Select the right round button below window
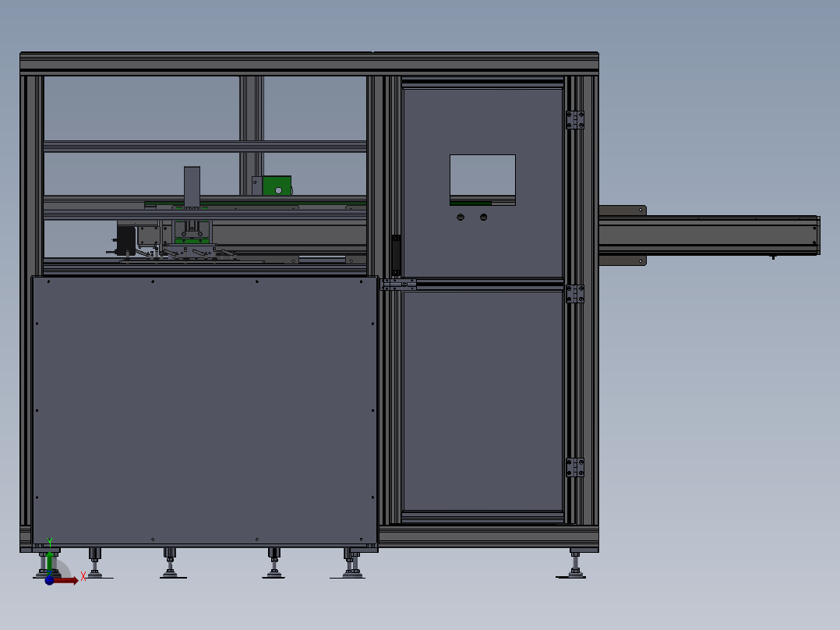 pyautogui.click(x=484, y=218)
